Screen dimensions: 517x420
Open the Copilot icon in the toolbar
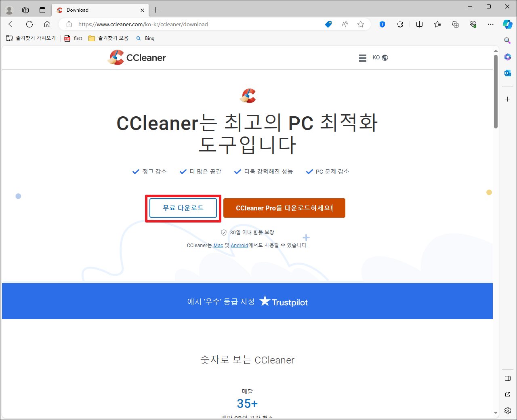[508, 24]
